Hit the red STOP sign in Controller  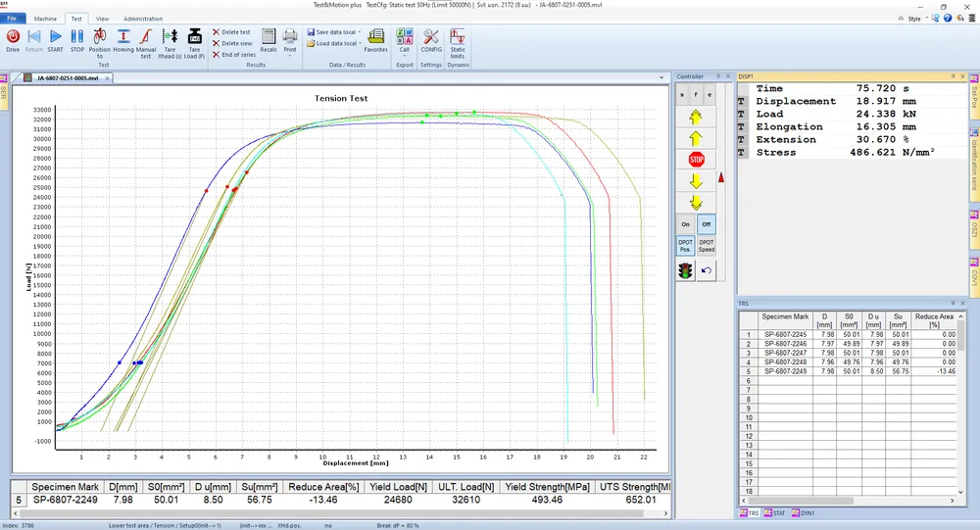696,160
